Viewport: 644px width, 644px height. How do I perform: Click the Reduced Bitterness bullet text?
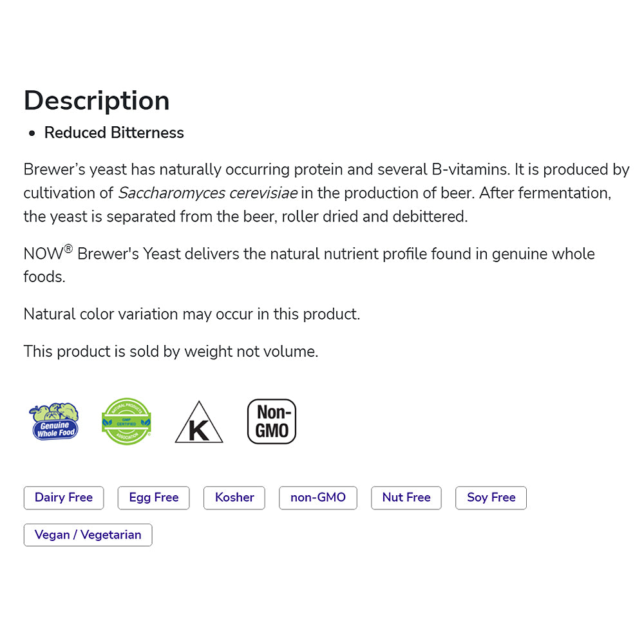[x=114, y=133]
